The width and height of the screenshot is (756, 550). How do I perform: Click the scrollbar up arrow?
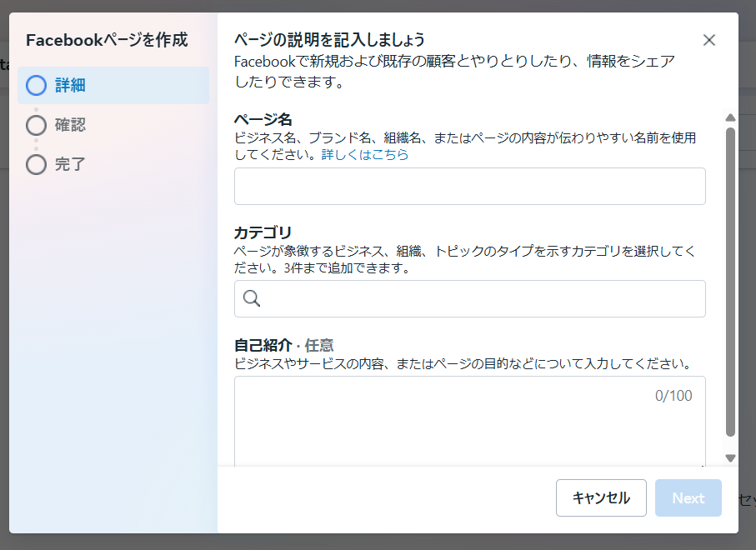tap(730, 117)
